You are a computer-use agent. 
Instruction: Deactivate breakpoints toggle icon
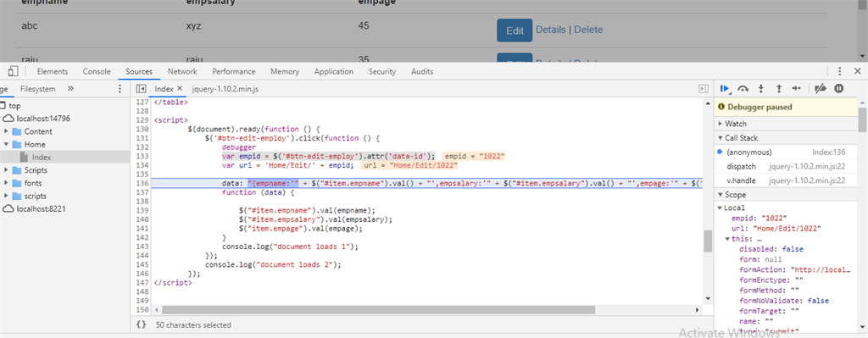point(821,88)
